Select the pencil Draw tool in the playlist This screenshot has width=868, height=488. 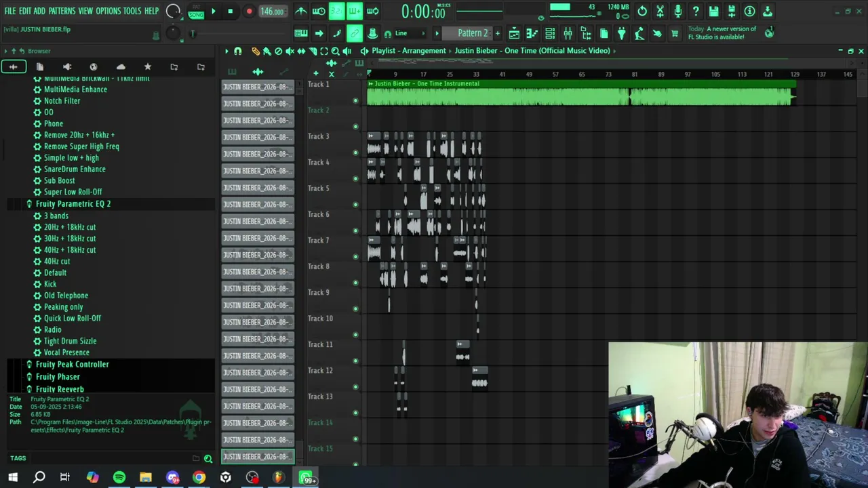[x=256, y=51]
